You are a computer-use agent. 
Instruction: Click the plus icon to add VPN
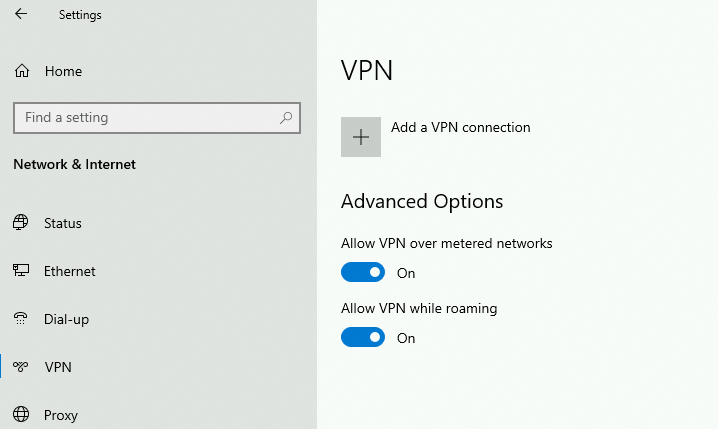click(x=361, y=137)
